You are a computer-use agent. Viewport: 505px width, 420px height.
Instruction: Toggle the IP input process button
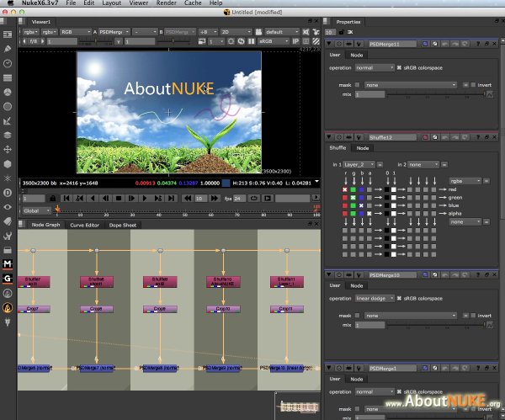(295, 41)
